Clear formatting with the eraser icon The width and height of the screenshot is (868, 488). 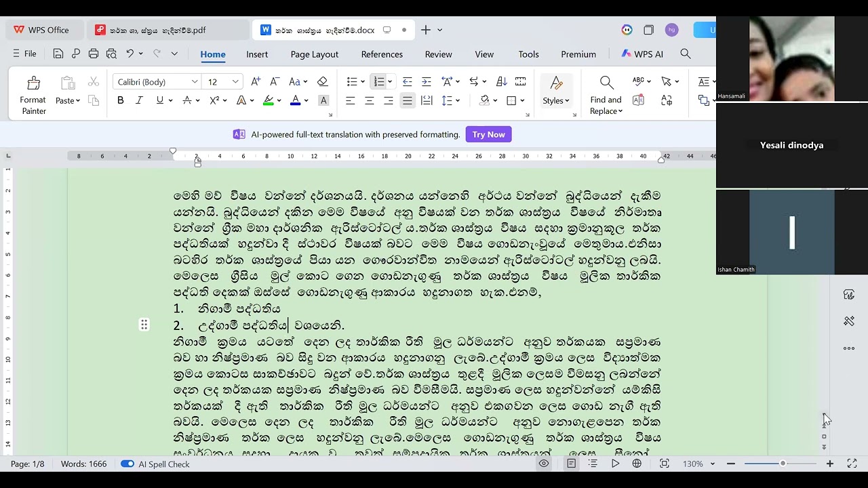coord(323,81)
